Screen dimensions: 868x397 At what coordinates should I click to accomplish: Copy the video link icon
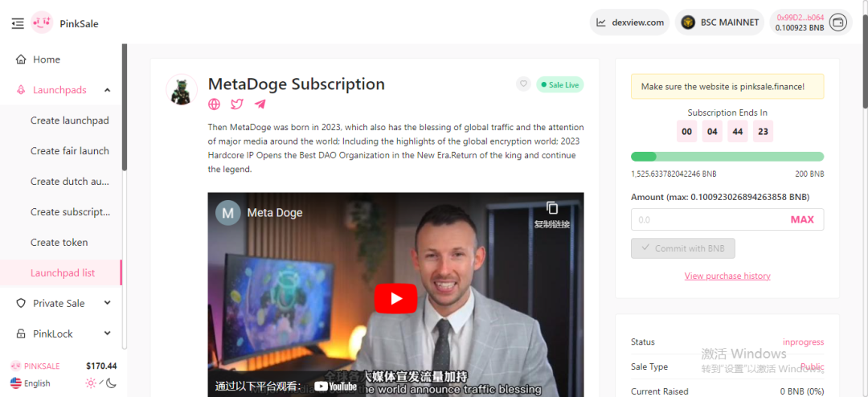pyautogui.click(x=552, y=207)
